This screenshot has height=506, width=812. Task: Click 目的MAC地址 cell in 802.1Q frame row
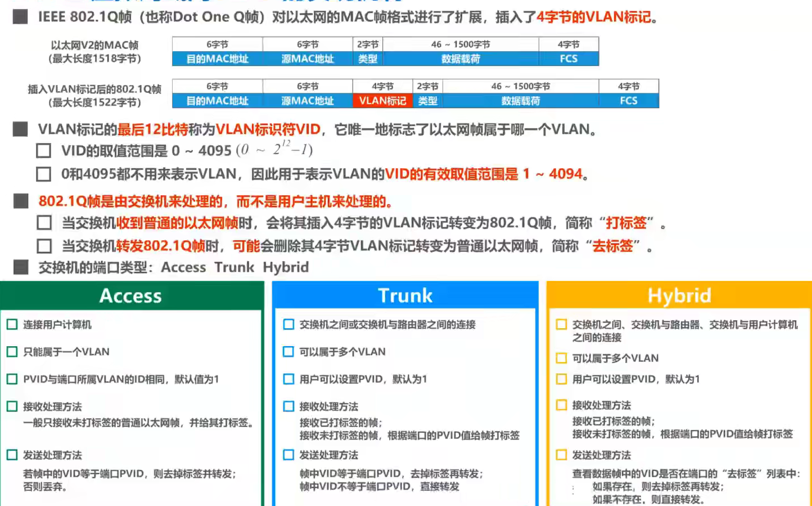point(218,101)
